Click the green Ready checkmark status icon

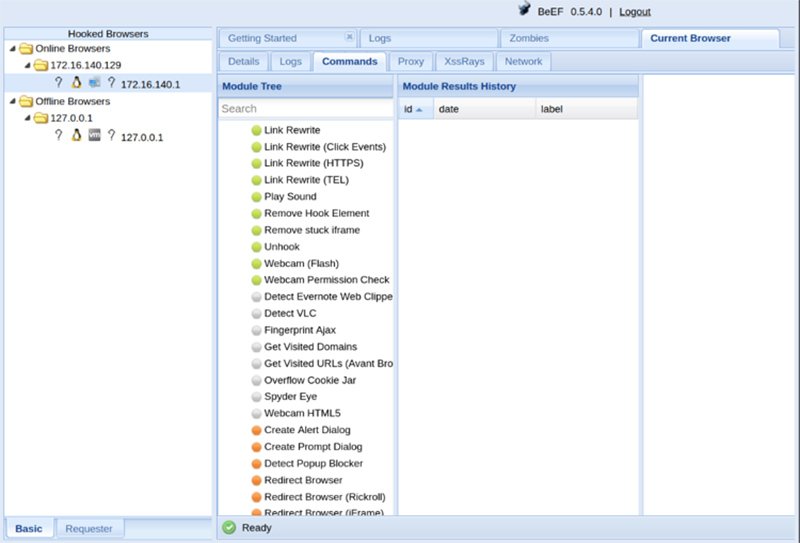coord(229,527)
